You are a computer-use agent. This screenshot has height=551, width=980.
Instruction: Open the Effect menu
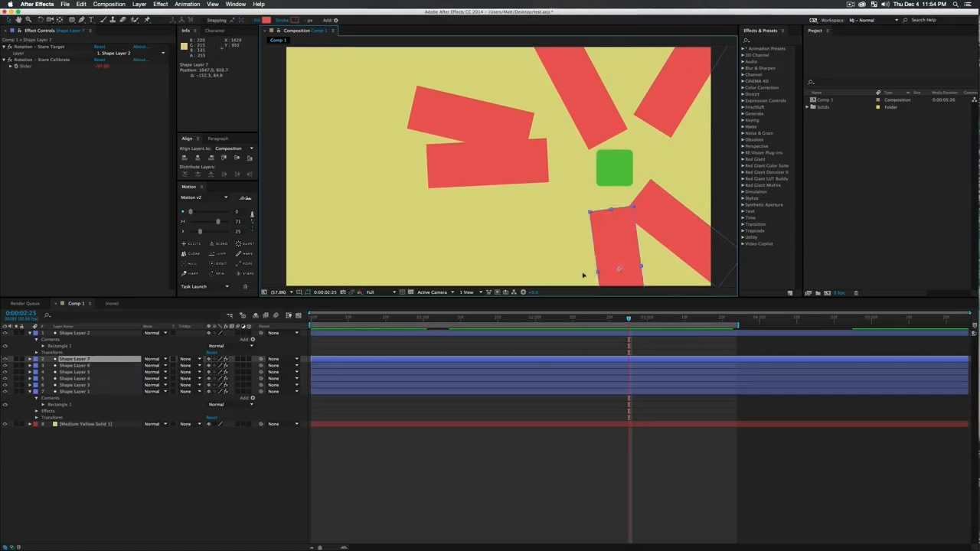point(160,4)
